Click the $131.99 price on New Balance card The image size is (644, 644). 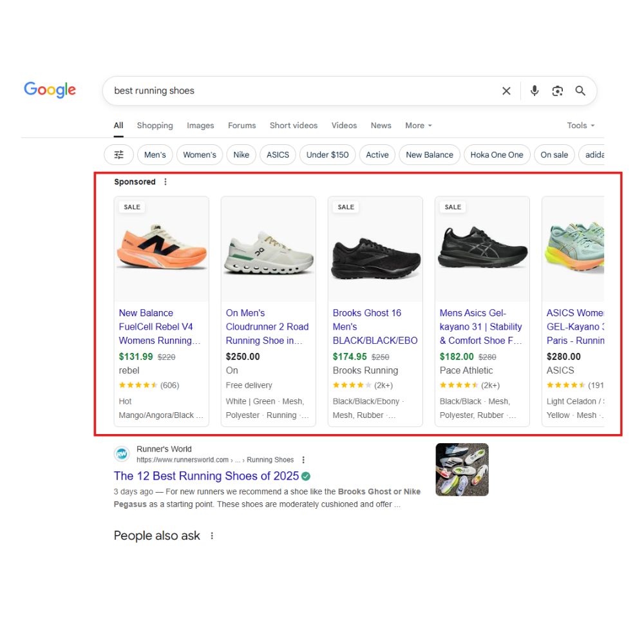tap(135, 357)
